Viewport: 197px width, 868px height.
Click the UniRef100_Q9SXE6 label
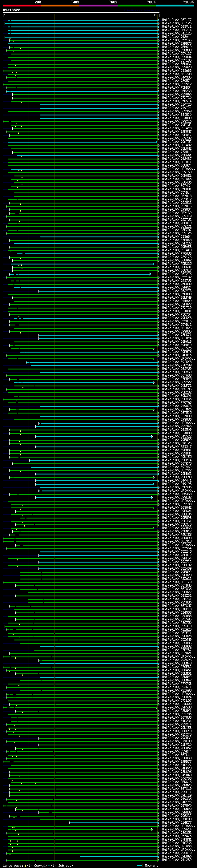[177, 122]
